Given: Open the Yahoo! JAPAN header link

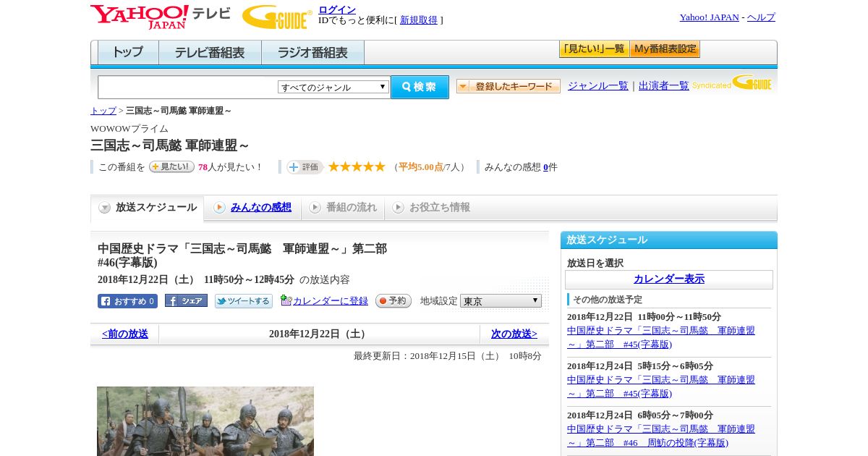Looking at the screenshot, I should click(710, 17).
